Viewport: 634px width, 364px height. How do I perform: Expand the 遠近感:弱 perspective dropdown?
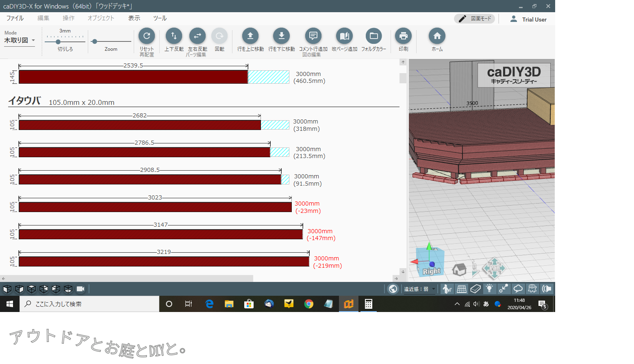click(x=434, y=289)
